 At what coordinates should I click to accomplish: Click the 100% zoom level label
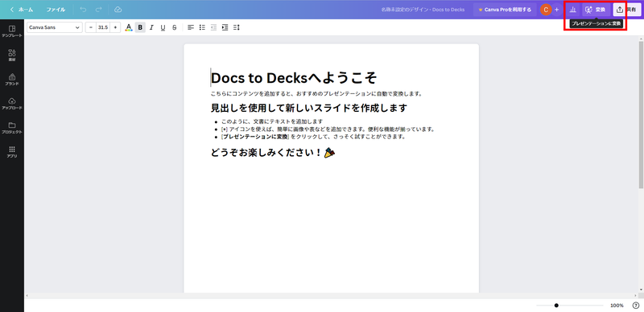click(x=617, y=306)
